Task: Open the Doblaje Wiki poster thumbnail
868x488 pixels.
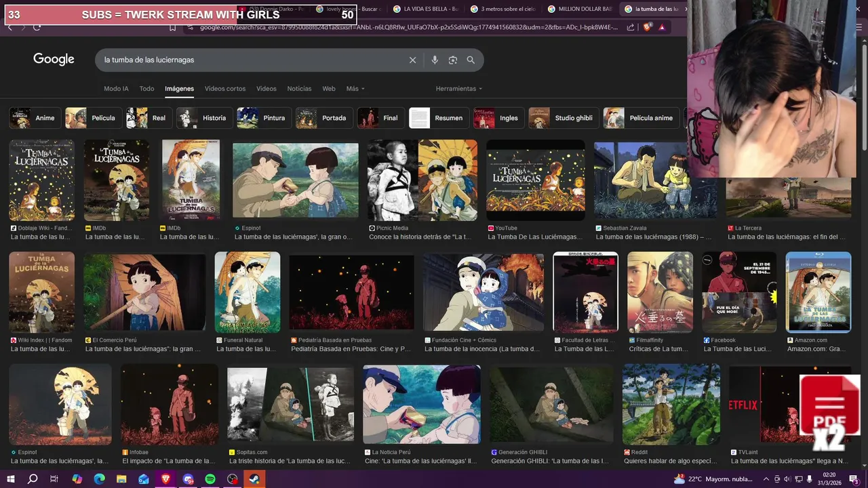Action: coord(42,180)
